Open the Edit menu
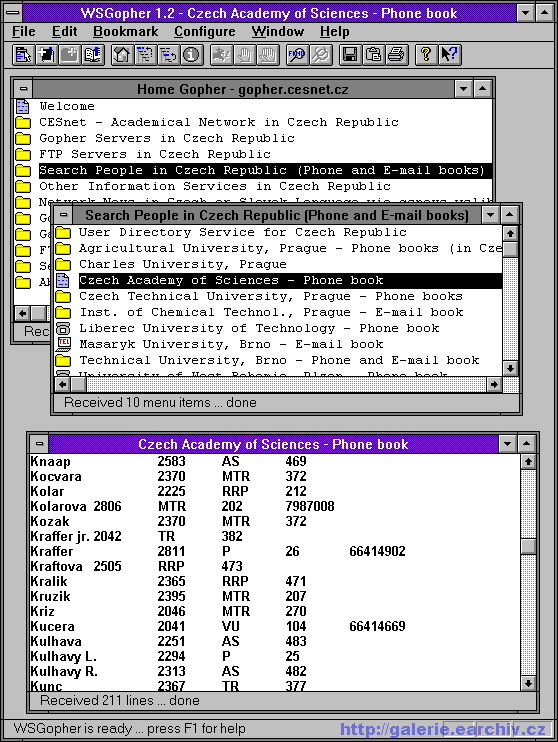This screenshot has width=558, height=742. coord(64,32)
